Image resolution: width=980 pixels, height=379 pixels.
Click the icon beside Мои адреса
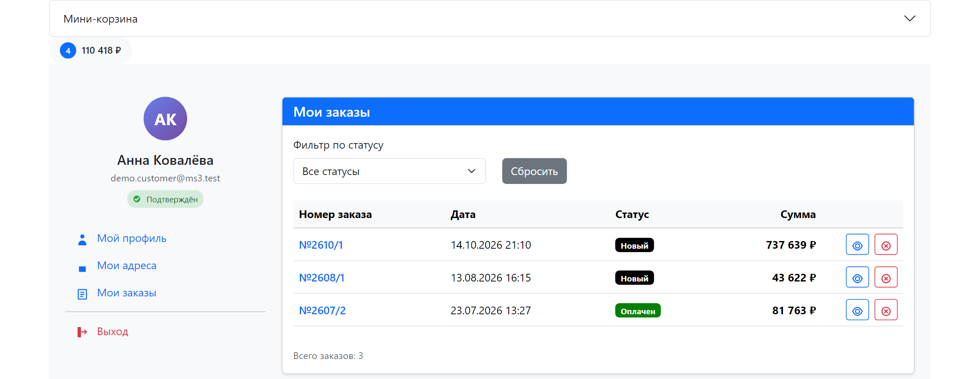tap(83, 269)
